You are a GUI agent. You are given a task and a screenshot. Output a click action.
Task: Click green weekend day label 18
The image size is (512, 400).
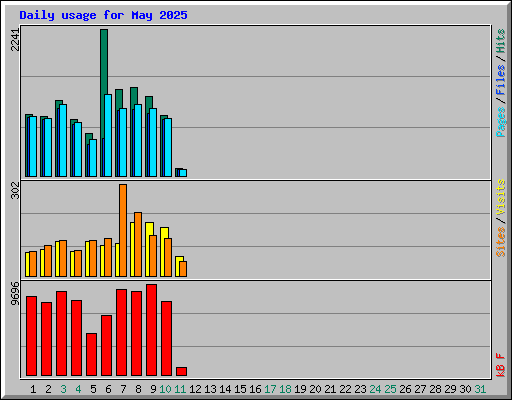pos(285,389)
